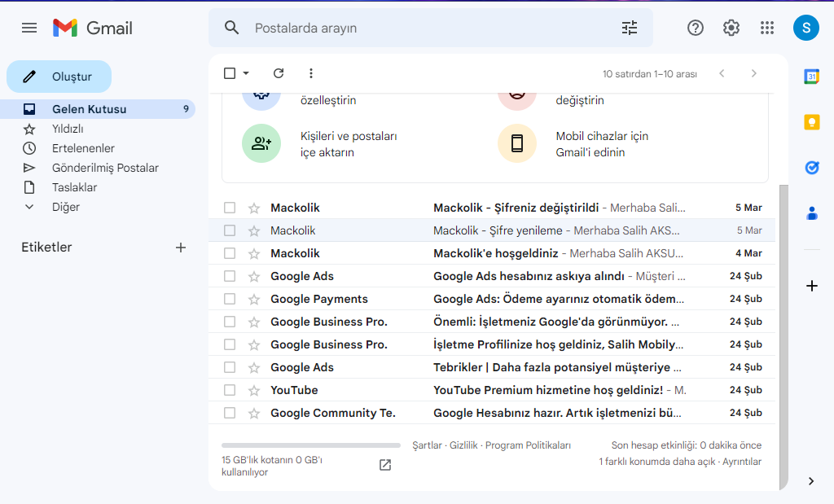This screenshot has width=834, height=504.
Task: Click the search magnifier icon
Action: tap(231, 28)
